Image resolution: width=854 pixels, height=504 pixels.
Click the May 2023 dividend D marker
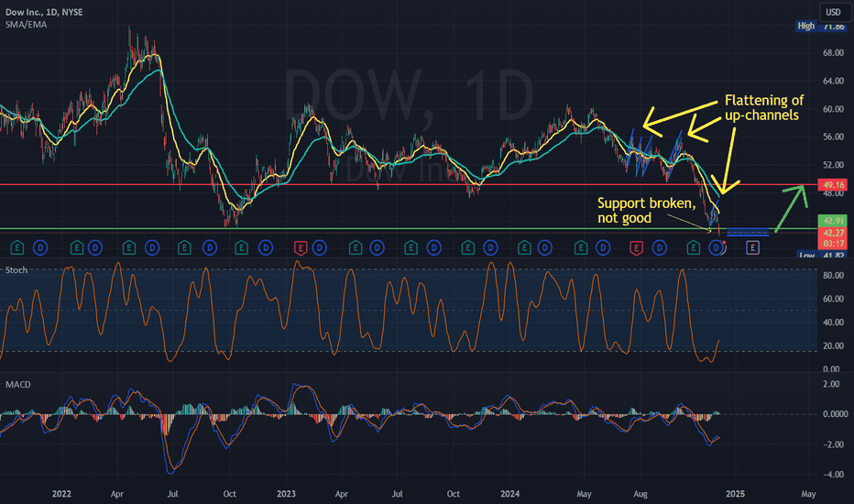(377, 248)
